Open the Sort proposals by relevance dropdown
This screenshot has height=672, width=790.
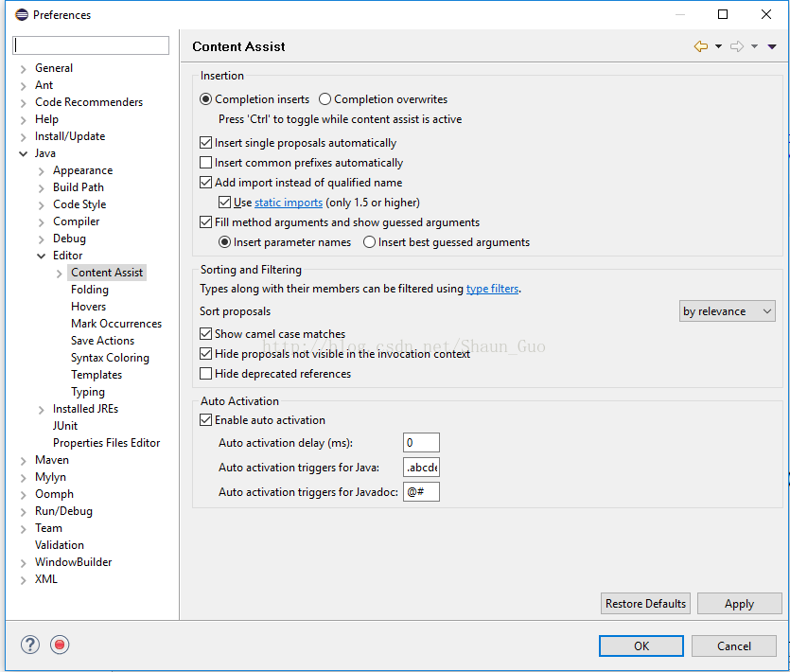[727, 311]
